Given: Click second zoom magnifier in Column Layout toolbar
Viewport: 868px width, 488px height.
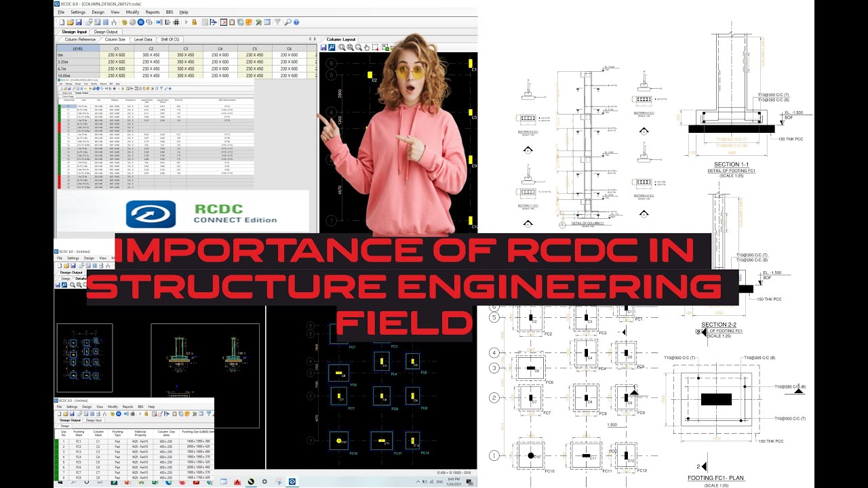Looking at the screenshot, I should coord(351,47).
